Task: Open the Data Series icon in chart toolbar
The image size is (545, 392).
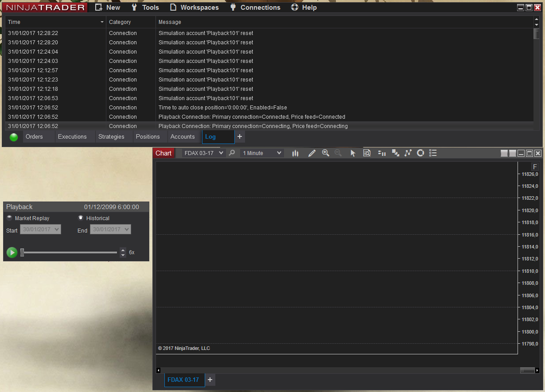Action: click(x=396, y=153)
